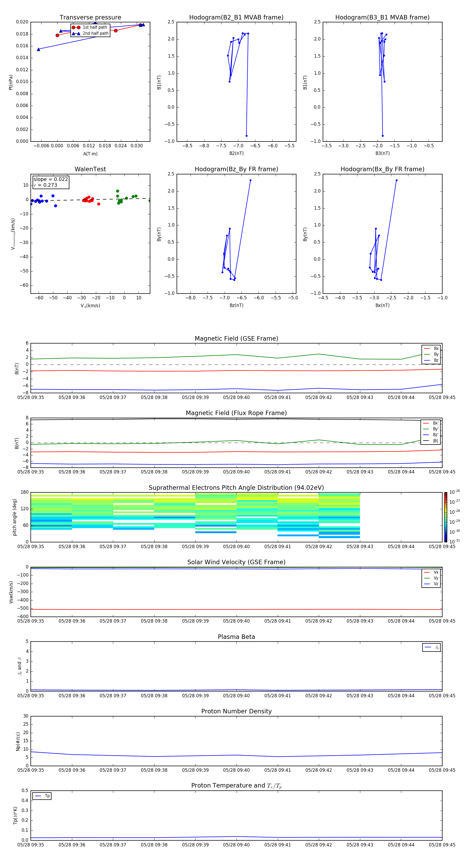This screenshot has width=473, height=868.
Task: Click the "Magnetic Field (Flux Rope Frame)" title
Action: pyautogui.click(x=236, y=413)
